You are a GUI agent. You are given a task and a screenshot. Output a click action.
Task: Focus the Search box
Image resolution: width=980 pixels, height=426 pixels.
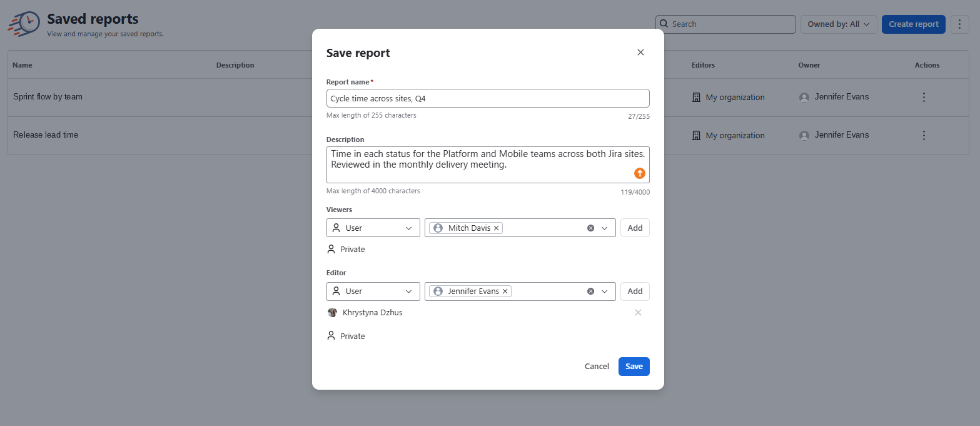pos(725,24)
